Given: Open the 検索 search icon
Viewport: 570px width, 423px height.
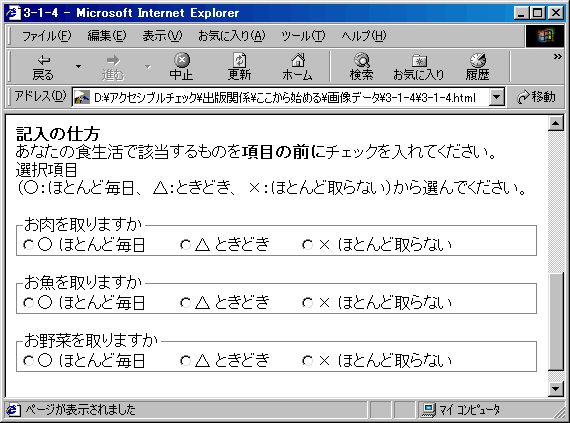Looking at the screenshot, I should 361,60.
